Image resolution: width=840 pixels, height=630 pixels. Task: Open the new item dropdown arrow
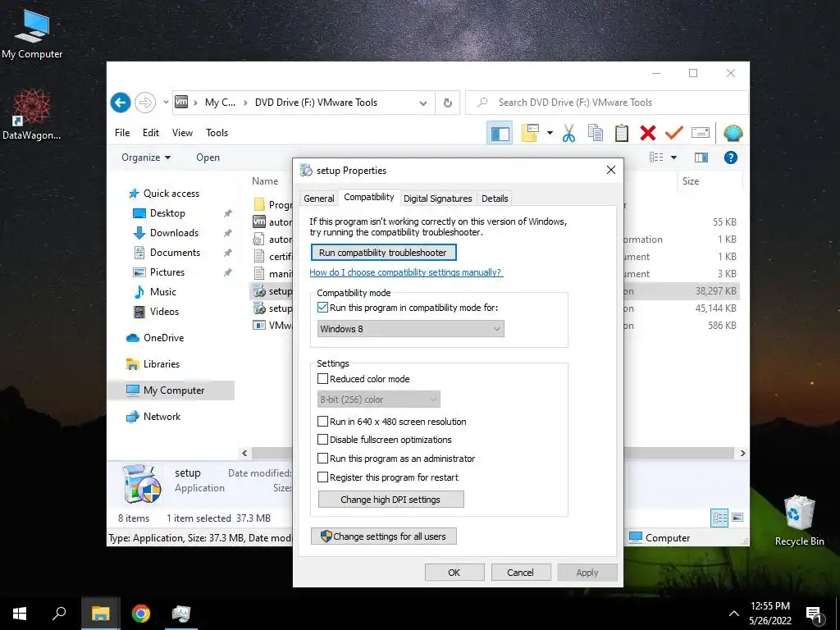pos(550,133)
